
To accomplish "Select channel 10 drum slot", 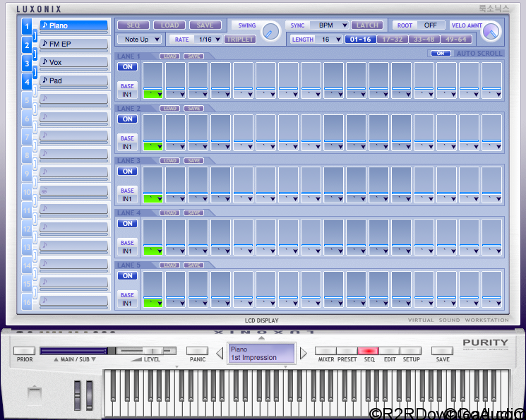I will click(x=74, y=191).
